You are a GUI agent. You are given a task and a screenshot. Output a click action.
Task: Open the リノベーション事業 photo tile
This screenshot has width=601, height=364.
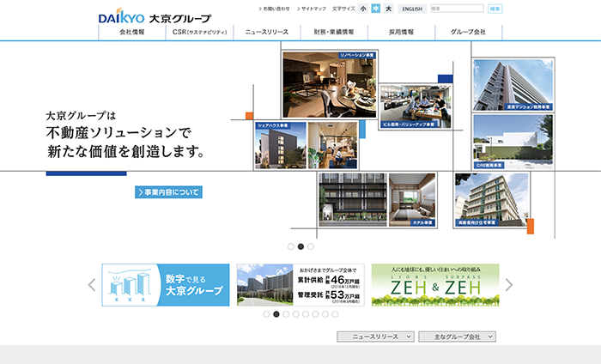tap(329, 84)
